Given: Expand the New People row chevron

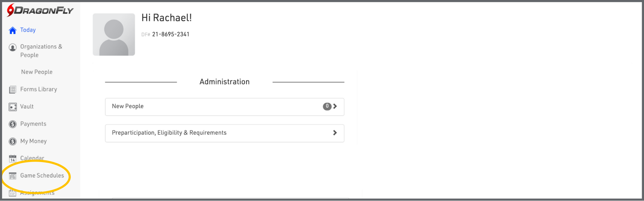Looking at the screenshot, I should 335,106.
